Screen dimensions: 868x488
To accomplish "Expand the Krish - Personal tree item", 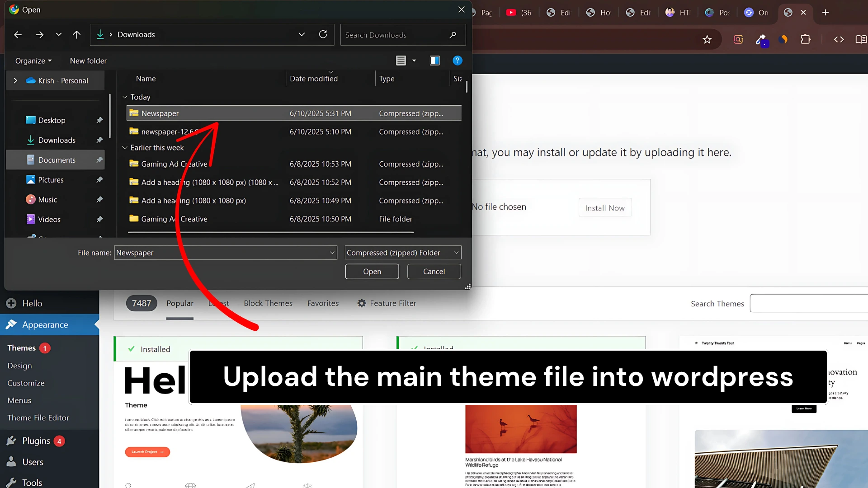I will 15,80.
